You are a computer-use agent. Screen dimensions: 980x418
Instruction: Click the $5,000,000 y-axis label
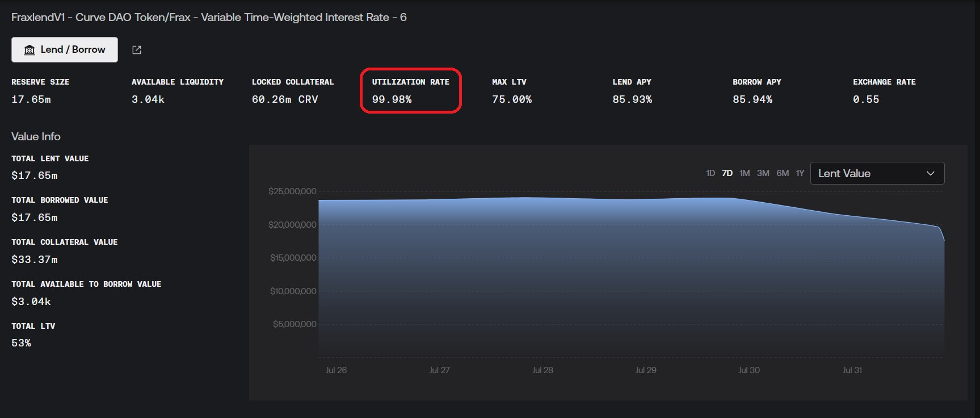(x=295, y=324)
